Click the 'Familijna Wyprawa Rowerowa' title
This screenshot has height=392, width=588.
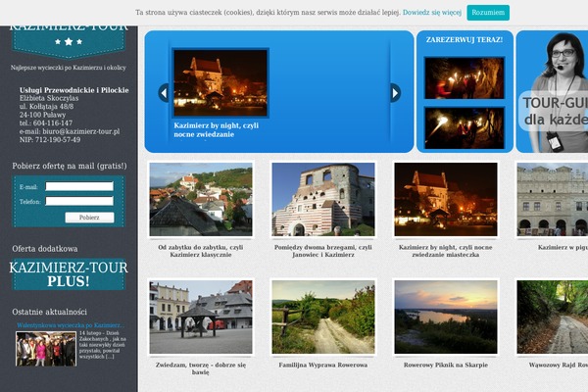(x=323, y=365)
